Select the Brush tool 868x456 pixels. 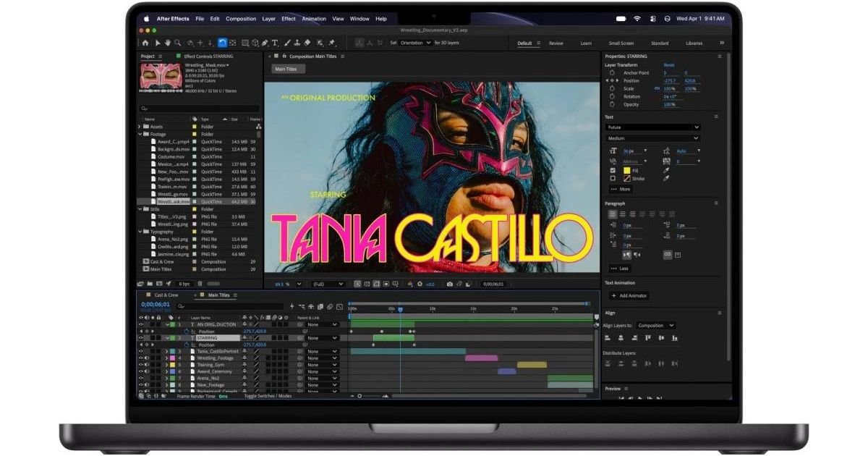pyautogui.click(x=287, y=43)
